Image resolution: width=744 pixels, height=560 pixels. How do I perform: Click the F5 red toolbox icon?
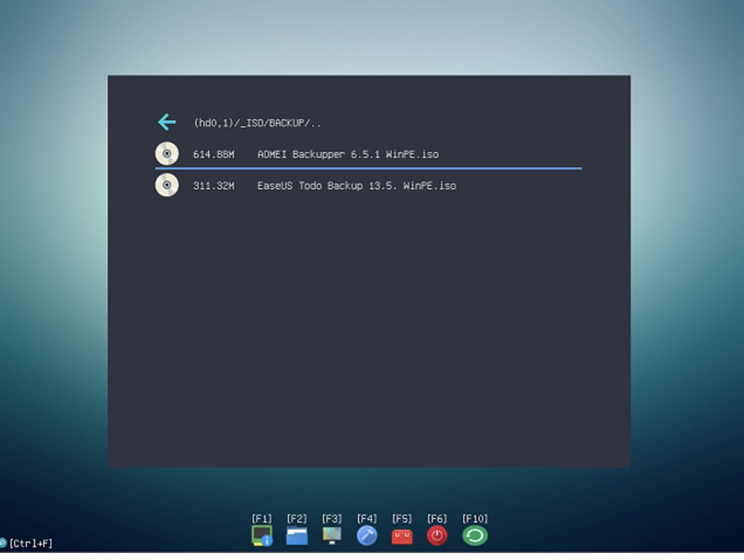point(402,537)
